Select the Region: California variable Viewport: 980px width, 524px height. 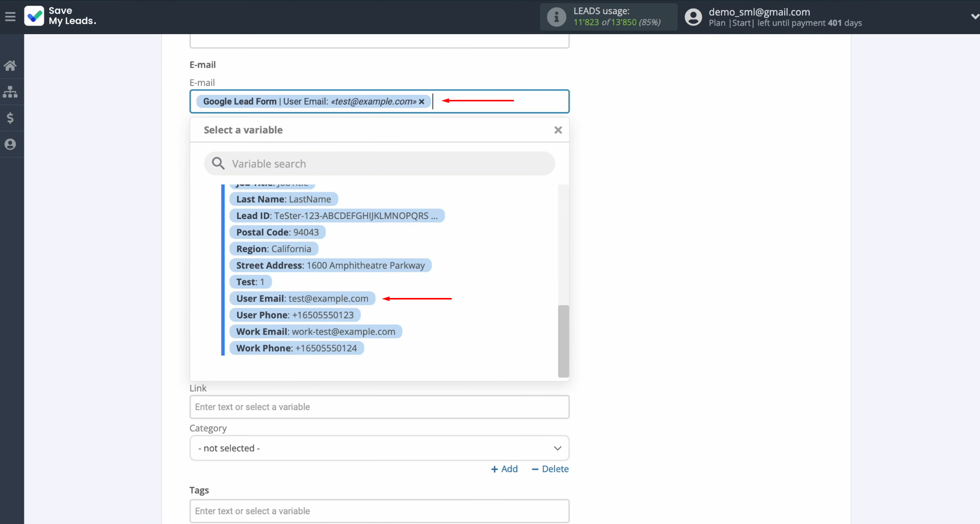(x=274, y=249)
